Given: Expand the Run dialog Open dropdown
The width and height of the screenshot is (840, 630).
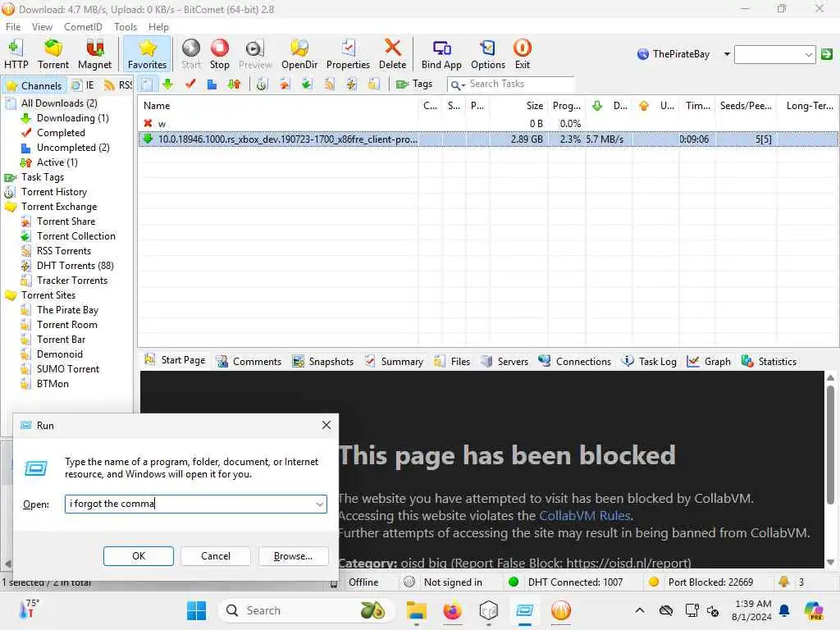Looking at the screenshot, I should pos(319,504).
